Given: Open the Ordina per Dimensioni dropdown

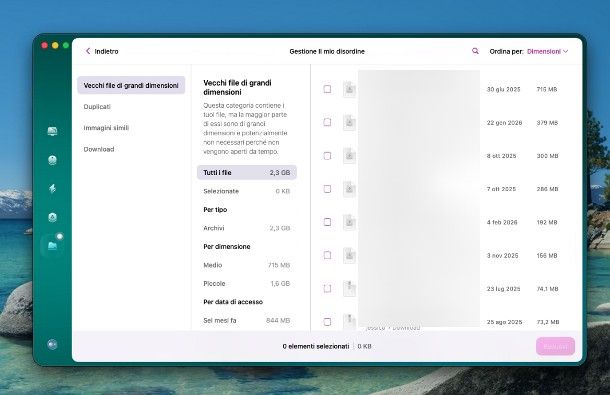Looking at the screenshot, I should [x=547, y=51].
